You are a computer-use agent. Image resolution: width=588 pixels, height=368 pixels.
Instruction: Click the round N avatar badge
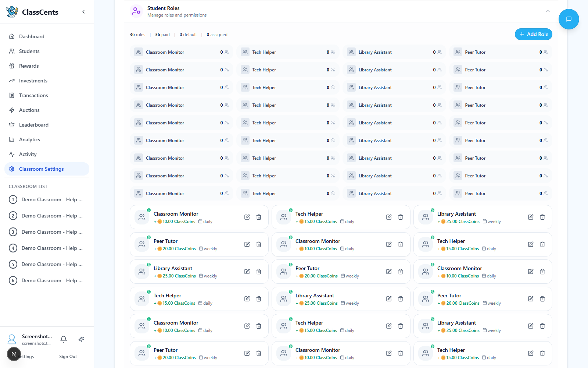coord(14,354)
